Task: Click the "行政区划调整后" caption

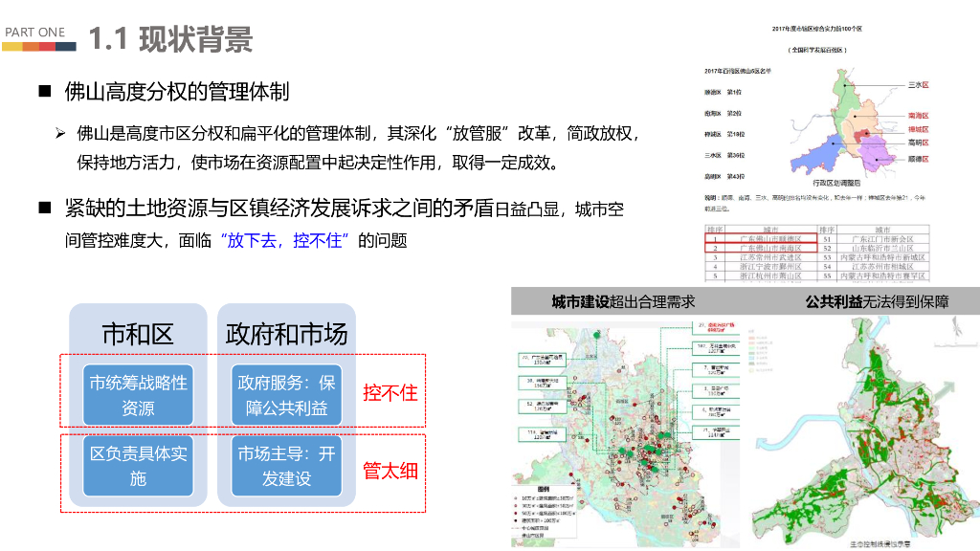Action: (x=836, y=183)
